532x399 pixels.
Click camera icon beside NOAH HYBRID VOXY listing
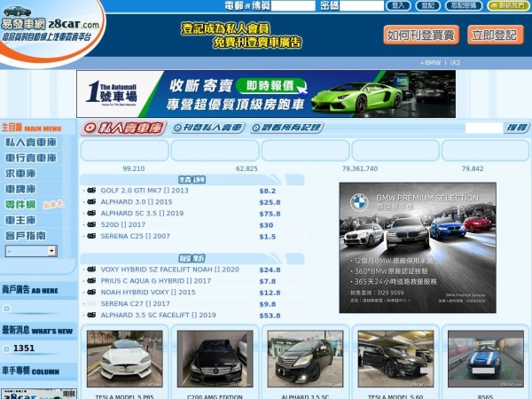pos(91,292)
